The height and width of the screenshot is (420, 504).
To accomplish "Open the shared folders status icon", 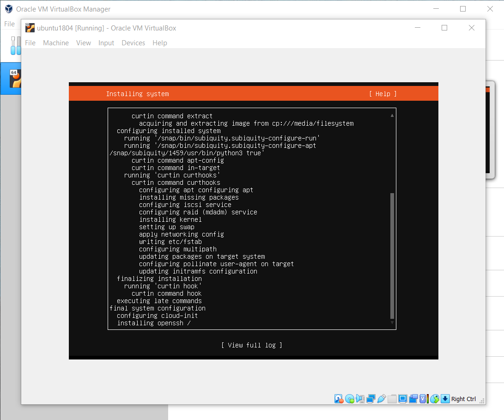I will click(x=392, y=399).
